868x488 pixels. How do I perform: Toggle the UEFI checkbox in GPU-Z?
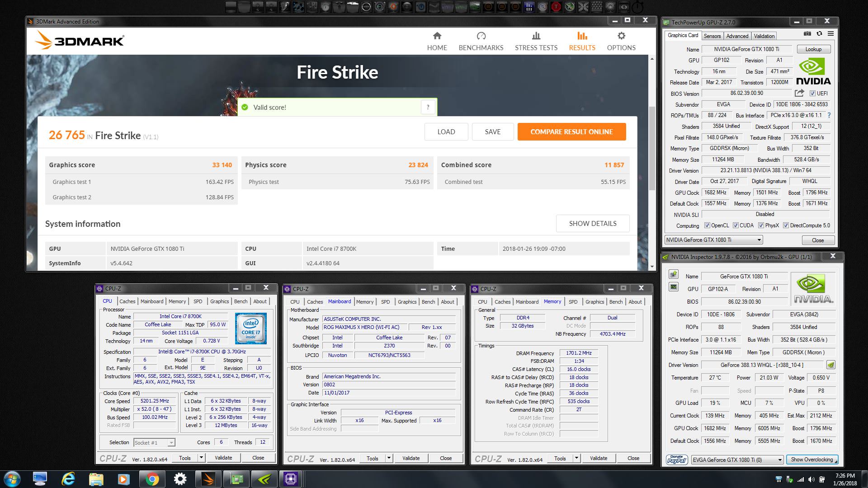click(812, 94)
